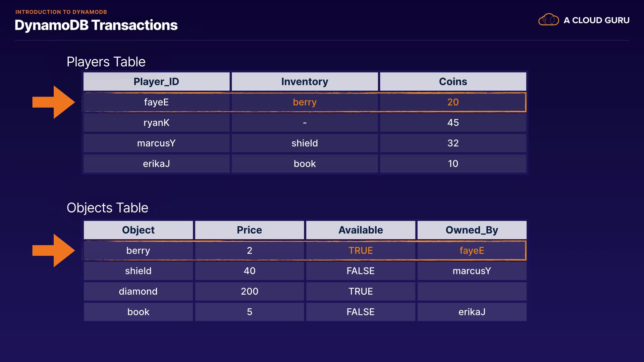
Task: Click the orange arrow beside the Players Table
Action: click(54, 102)
